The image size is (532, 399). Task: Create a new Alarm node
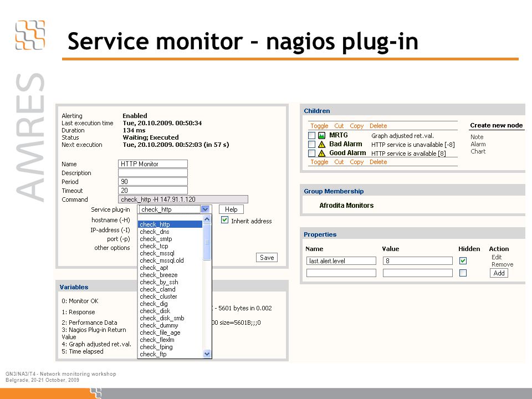[478, 144]
